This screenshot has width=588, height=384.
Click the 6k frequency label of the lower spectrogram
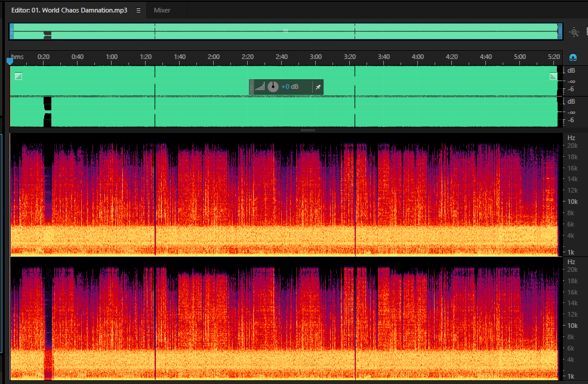point(570,348)
